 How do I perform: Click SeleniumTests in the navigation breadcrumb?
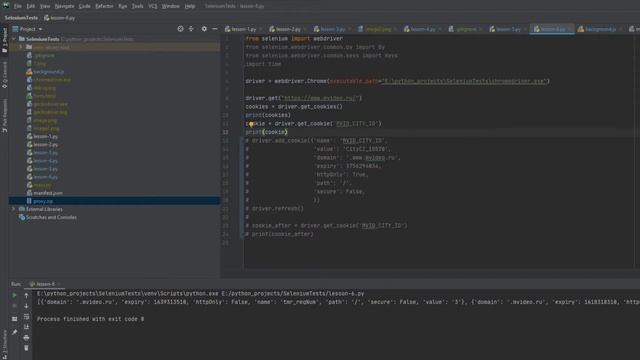tap(21, 18)
